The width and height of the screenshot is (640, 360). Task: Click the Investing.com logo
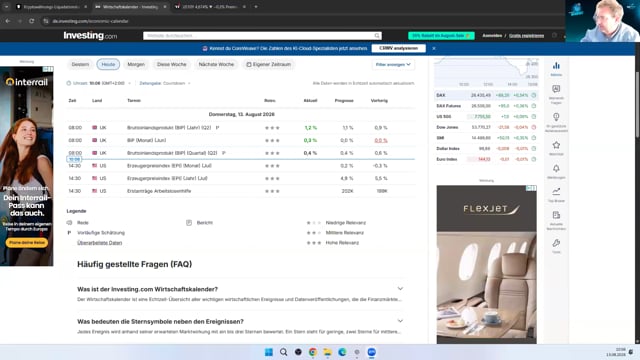tap(90, 36)
